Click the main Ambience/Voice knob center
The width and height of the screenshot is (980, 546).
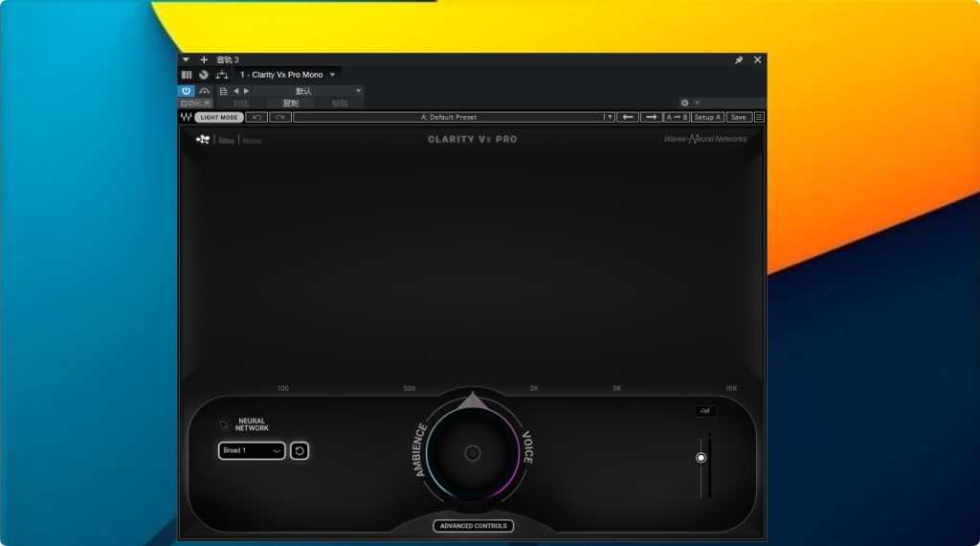point(473,453)
